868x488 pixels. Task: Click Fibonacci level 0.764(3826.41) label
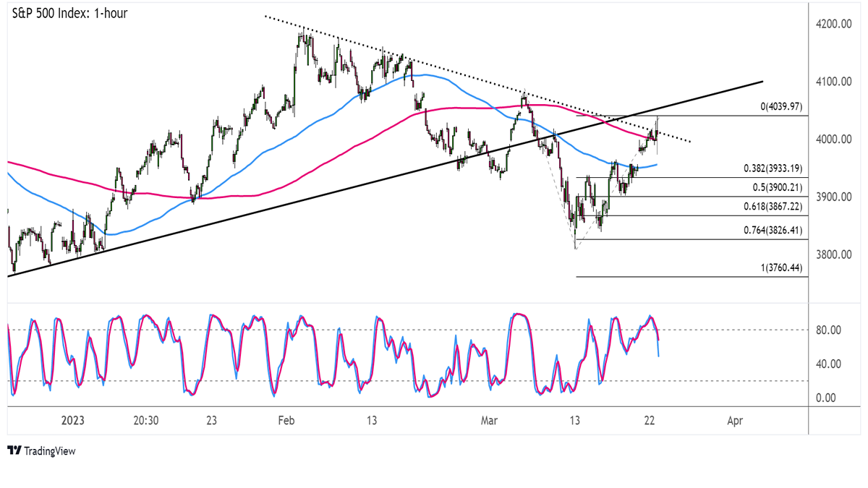coord(774,231)
